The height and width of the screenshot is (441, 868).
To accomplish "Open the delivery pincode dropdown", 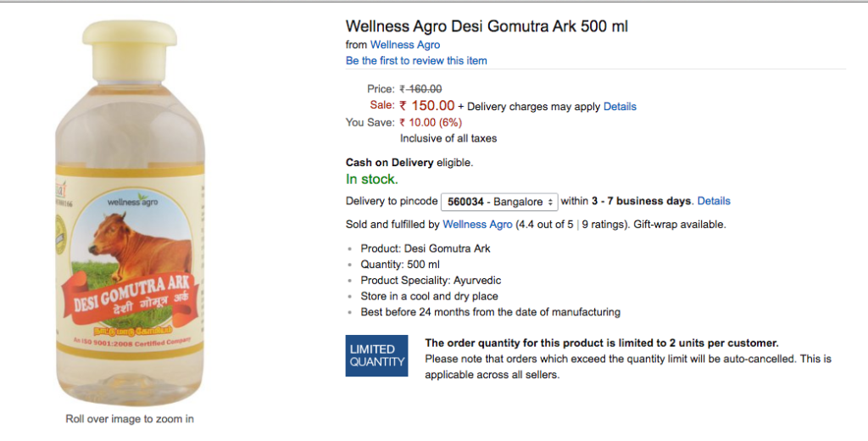I will (499, 202).
